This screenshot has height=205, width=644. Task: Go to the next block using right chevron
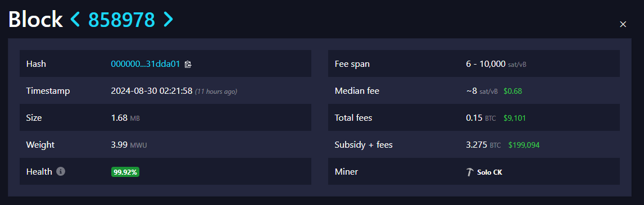169,19
